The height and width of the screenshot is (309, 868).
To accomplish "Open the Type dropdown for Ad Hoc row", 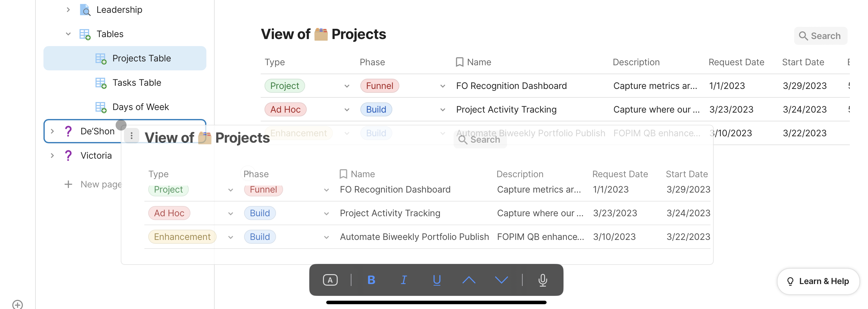I will click(x=347, y=110).
